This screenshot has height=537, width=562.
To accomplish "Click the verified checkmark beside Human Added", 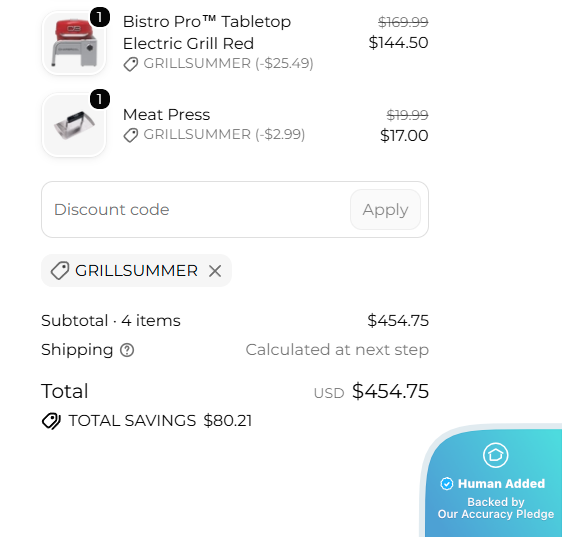I will [x=447, y=484].
